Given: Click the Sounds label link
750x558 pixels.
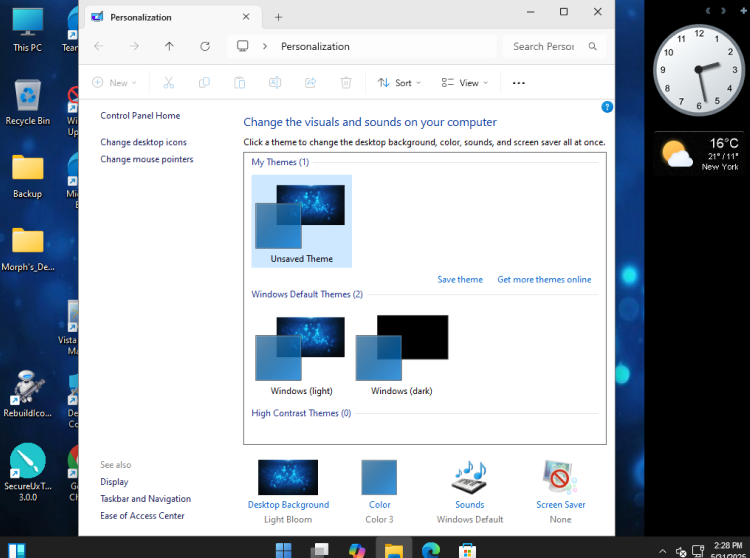Looking at the screenshot, I should pyautogui.click(x=469, y=504).
